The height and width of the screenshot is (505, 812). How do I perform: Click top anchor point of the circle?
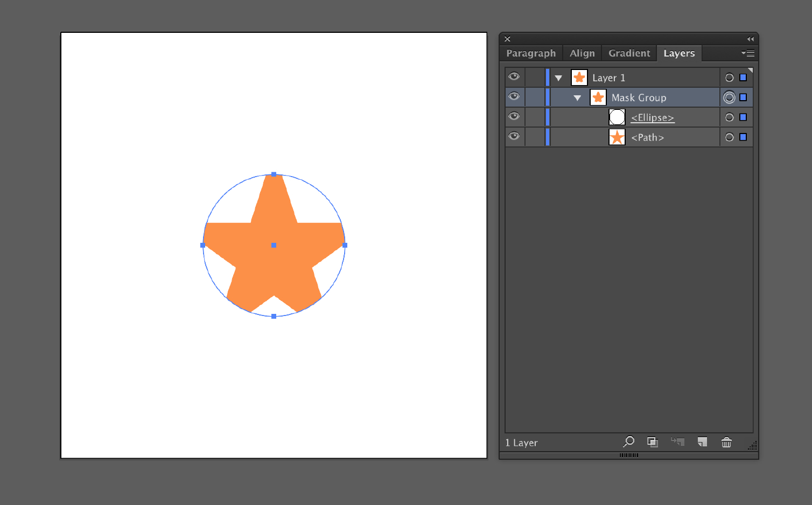[x=274, y=174]
